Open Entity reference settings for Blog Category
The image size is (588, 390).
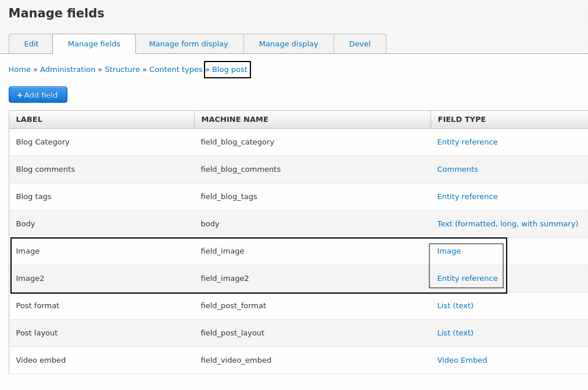[x=467, y=142]
